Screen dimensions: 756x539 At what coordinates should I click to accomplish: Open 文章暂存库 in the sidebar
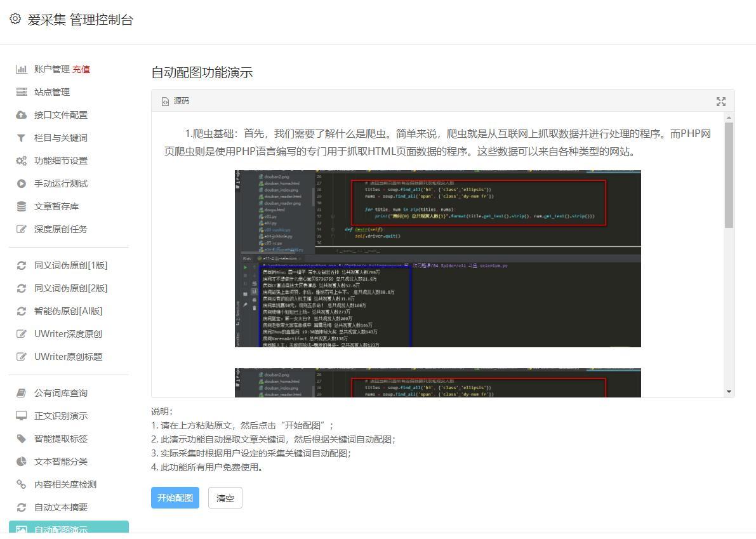click(56, 206)
